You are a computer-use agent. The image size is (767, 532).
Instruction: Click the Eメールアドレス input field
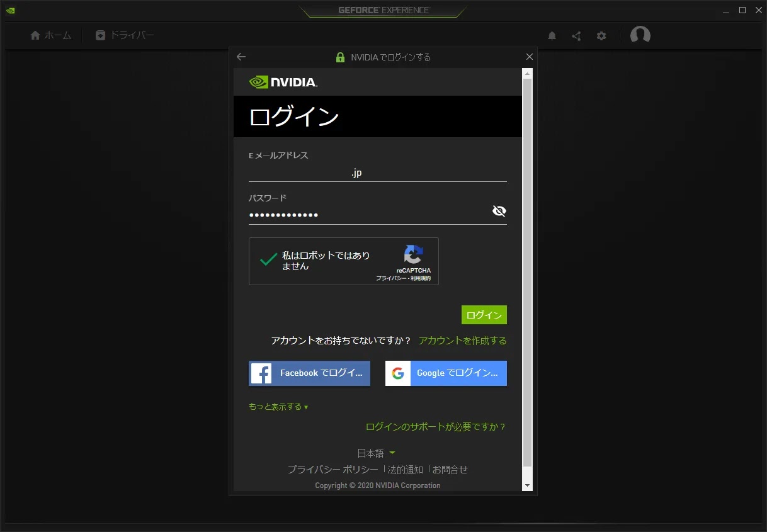(x=378, y=173)
